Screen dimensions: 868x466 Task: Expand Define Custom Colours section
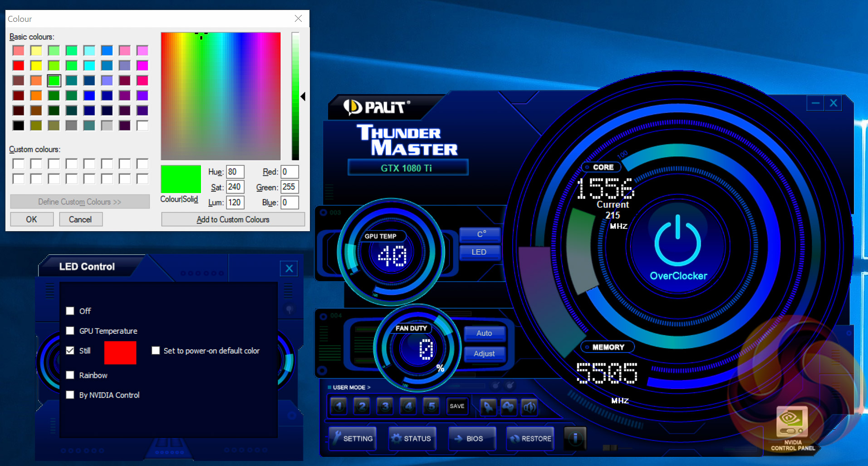(80, 202)
